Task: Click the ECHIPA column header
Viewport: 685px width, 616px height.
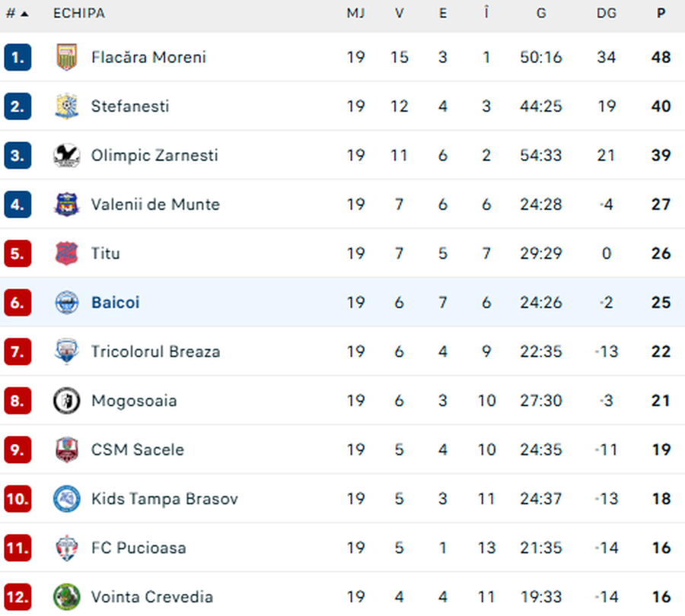Action: [x=78, y=13]
